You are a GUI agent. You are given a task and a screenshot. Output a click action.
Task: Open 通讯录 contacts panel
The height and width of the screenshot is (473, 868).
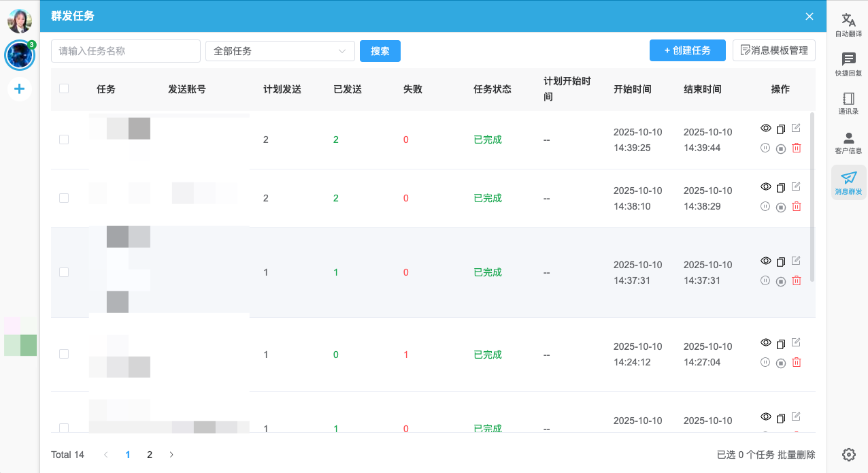(848, 103)
